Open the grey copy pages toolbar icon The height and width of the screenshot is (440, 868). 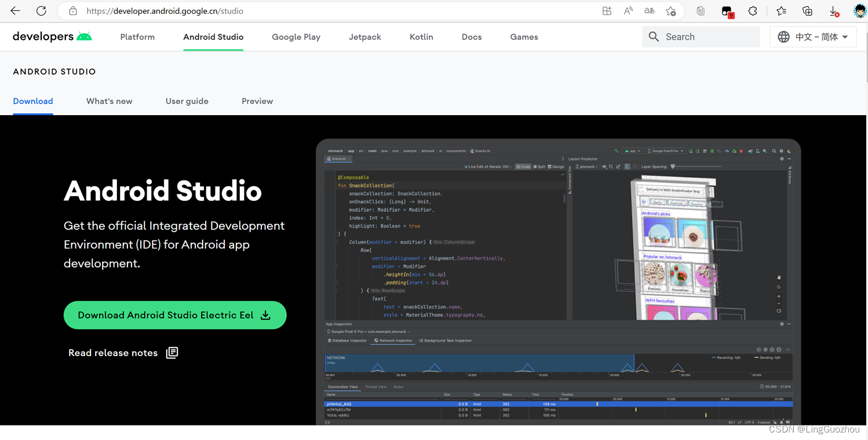pos(701,11)
